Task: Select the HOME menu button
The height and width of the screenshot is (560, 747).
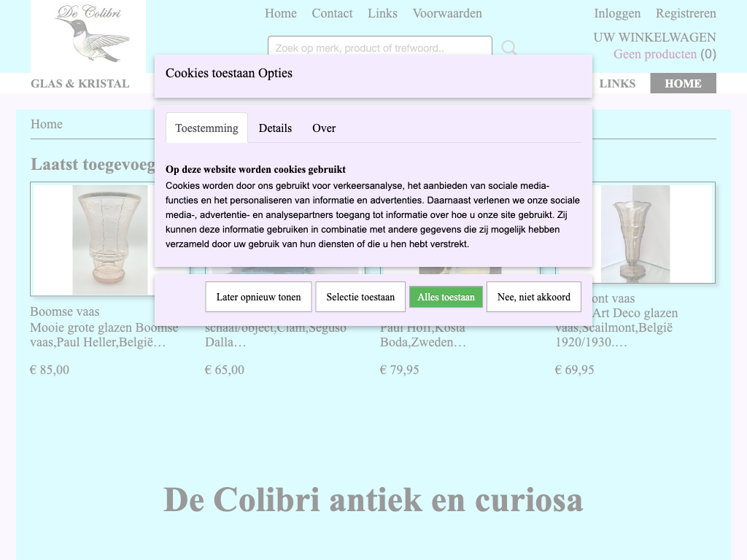Action: click(x=683, y=83)
